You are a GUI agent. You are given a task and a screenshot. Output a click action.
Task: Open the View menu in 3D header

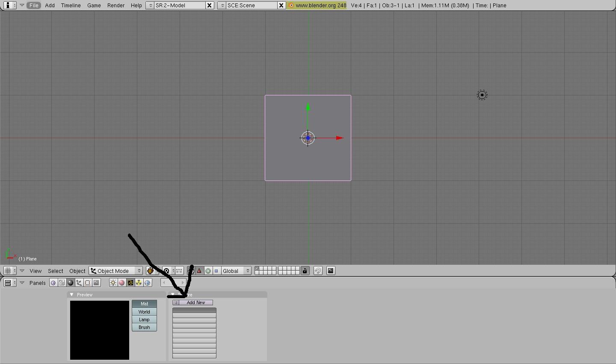point(36,271)
